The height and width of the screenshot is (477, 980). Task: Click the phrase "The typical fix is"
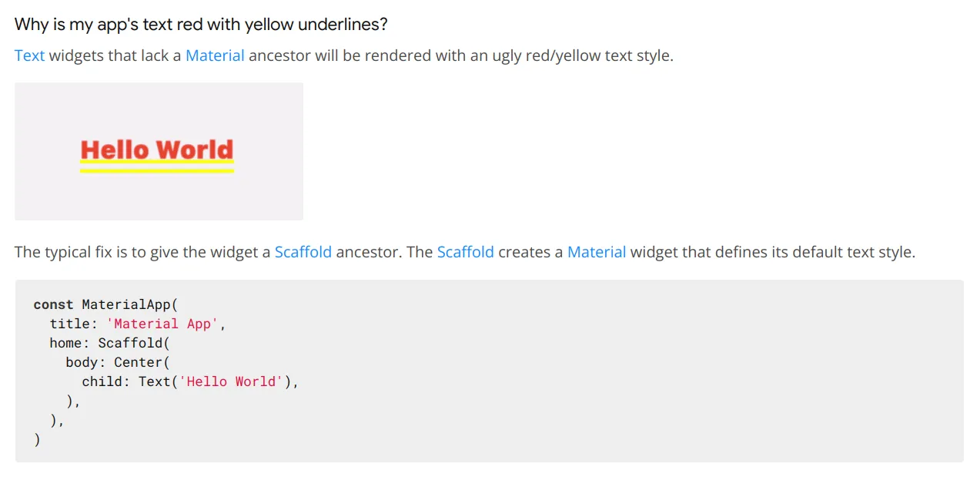click(x=72, y=252)
